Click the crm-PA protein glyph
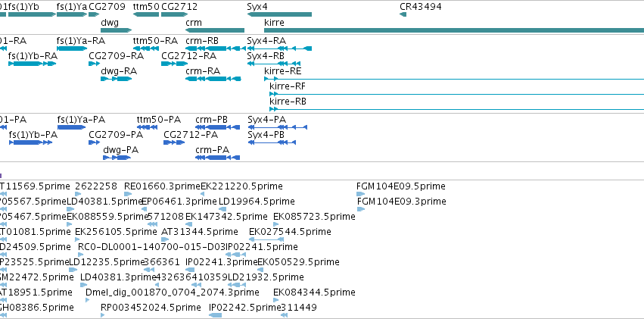The height and width of the screenshot is (319, 644). click(218, 158)
